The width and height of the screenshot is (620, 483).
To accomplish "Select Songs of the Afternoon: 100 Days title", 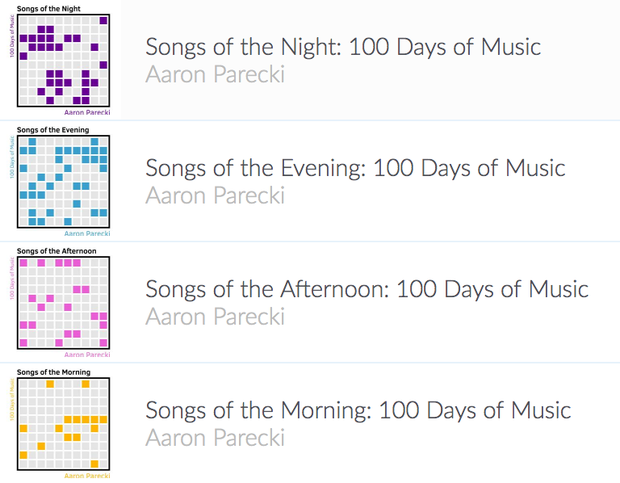I will point(367,289).
